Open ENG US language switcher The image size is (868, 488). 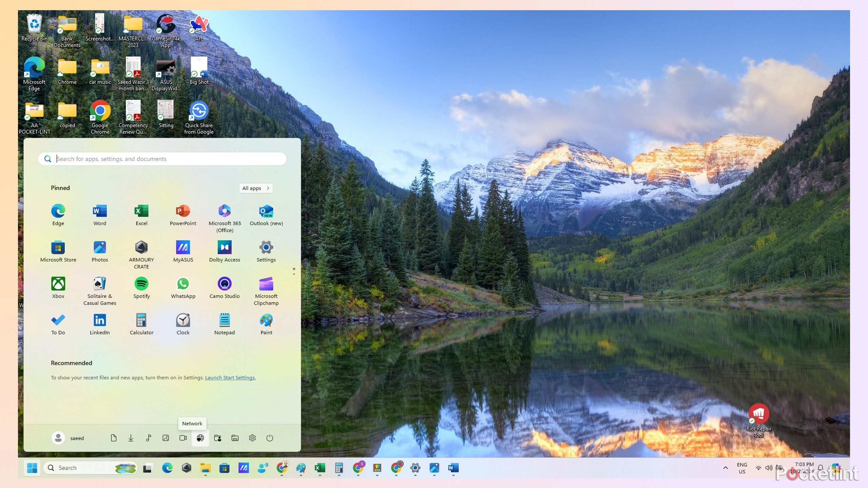(x=742, y=468)
